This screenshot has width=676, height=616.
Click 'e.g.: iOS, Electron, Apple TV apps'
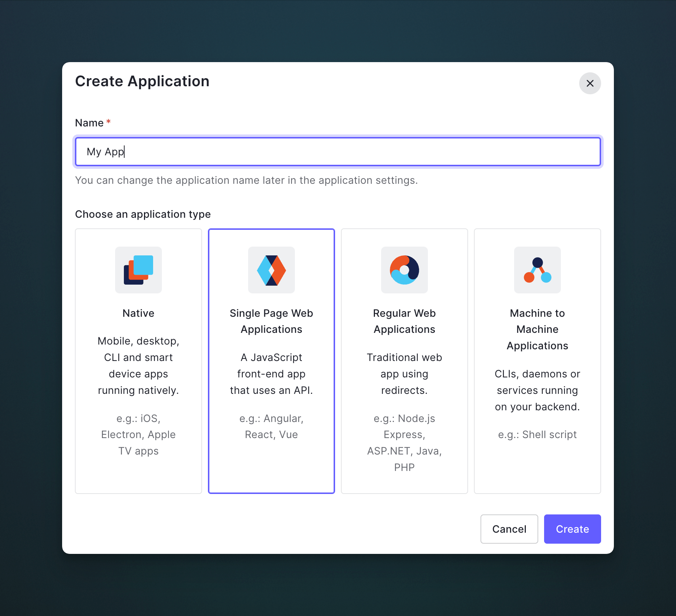click(138, 434)
